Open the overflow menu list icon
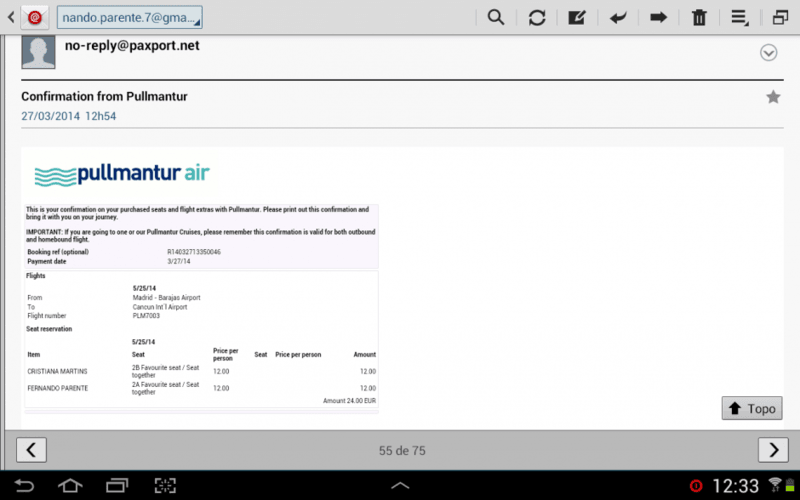The height and width of the screenshot is (500, 800). [x=740, y=18]
